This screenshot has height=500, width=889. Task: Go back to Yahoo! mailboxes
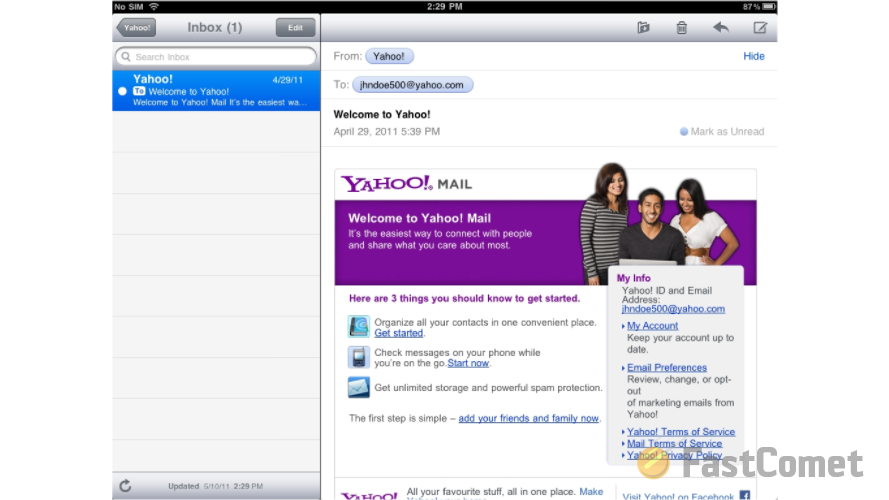coord(137,27)
